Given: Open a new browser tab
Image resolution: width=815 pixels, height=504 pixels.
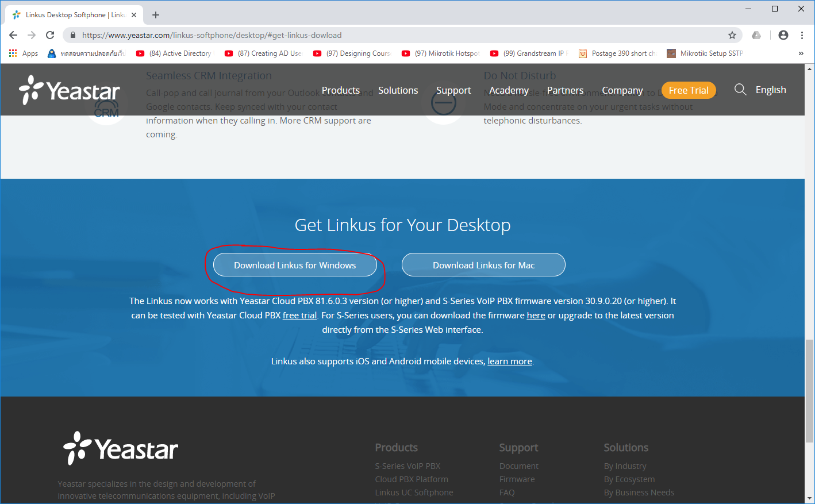Looking at the screenshot, I should 156,15.
